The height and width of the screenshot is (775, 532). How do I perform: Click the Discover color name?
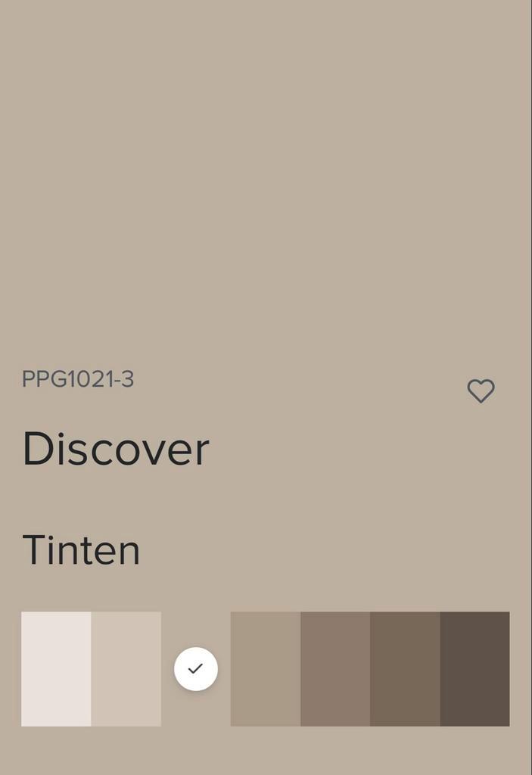[117, 449]
